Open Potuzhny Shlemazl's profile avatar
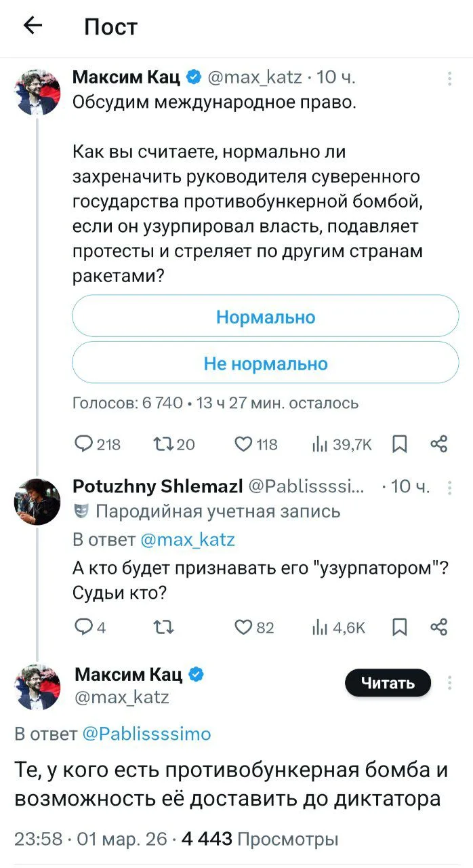473x868 pixels. tap(37, 501)
